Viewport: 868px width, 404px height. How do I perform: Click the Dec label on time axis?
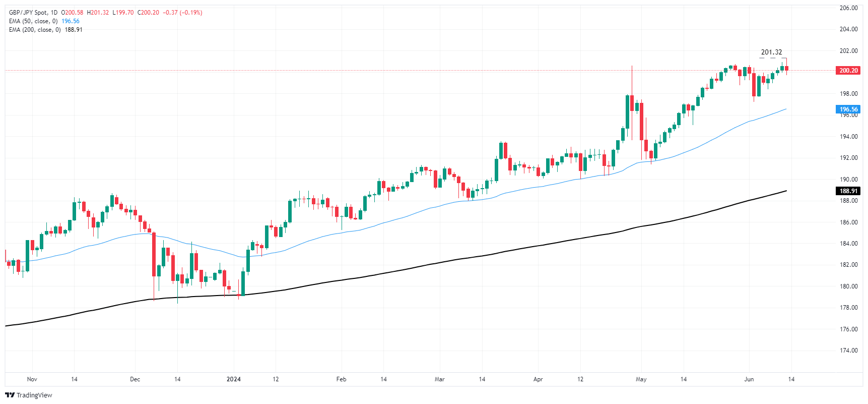[x=135, y=379]
